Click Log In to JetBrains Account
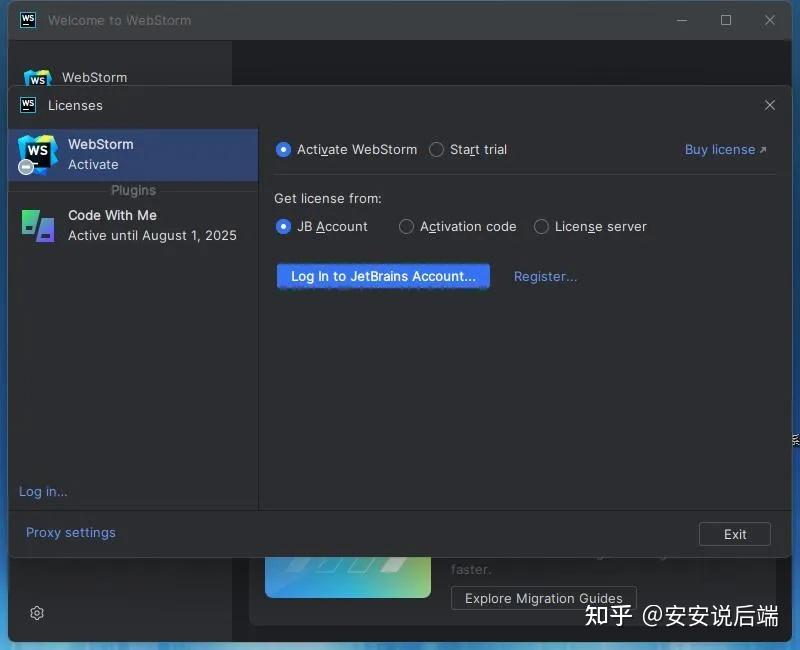 tap(382, 277)
